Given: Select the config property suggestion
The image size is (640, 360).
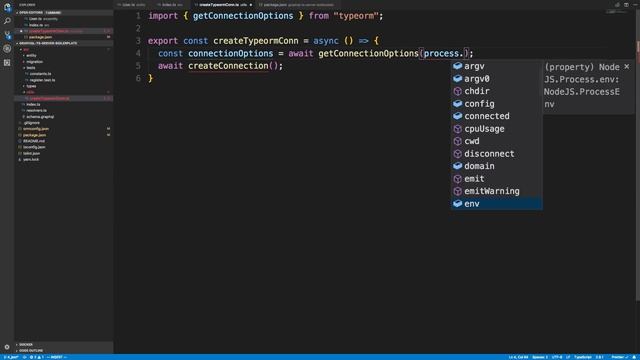Looking at the screenshot, I should click(x=497, y=104).
